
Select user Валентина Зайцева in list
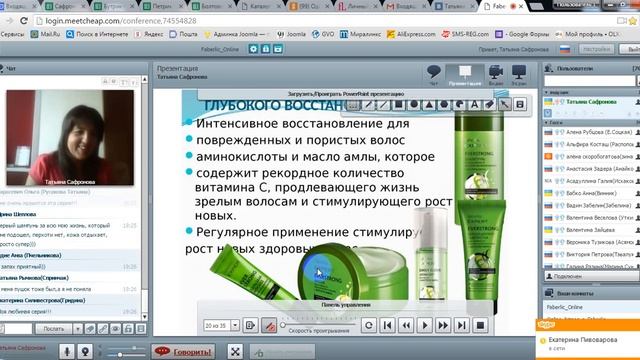[x=591, y=230]
